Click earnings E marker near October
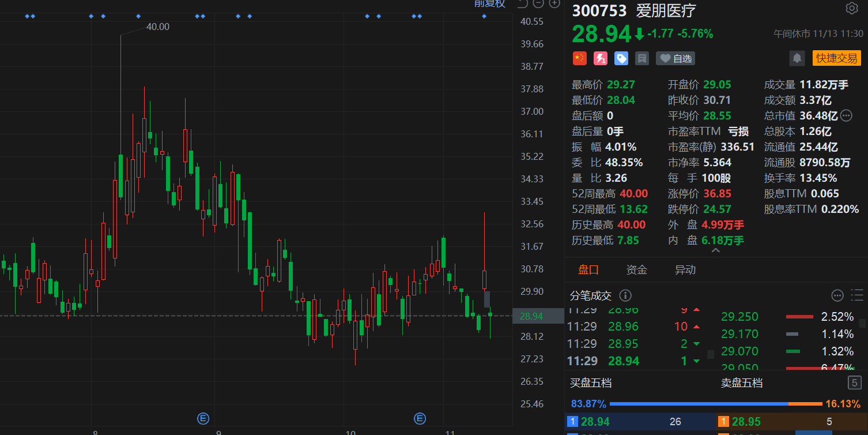 point(420,418)
